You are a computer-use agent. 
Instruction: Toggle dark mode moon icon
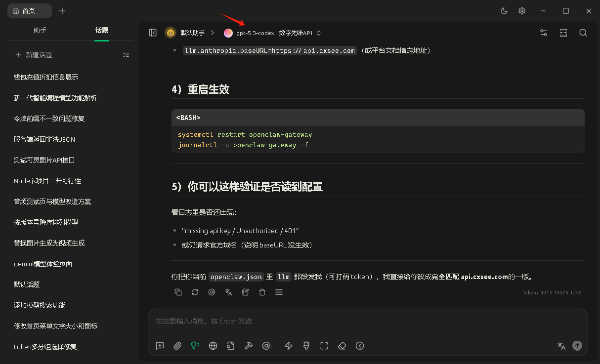pos(504,11)
